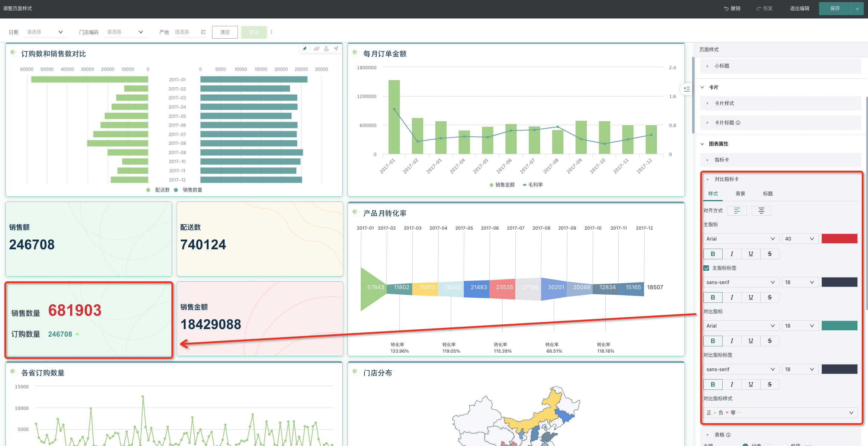
Task: Switch to the 背景 tab
Action: 740,194
